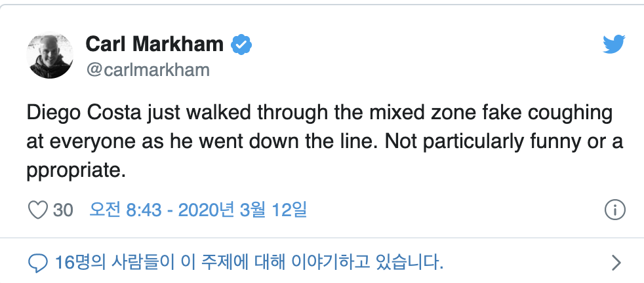Click the speech bubble conversation icon

39,263
